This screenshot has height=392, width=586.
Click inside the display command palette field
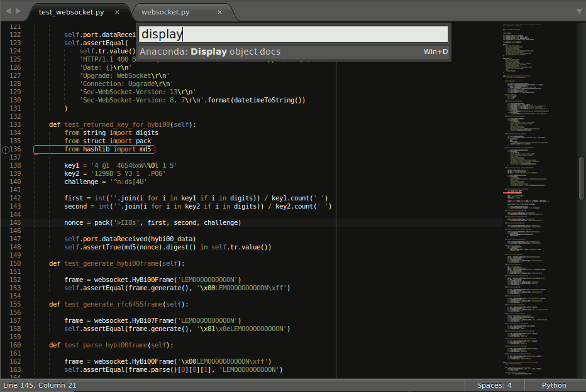click(292, 33)
